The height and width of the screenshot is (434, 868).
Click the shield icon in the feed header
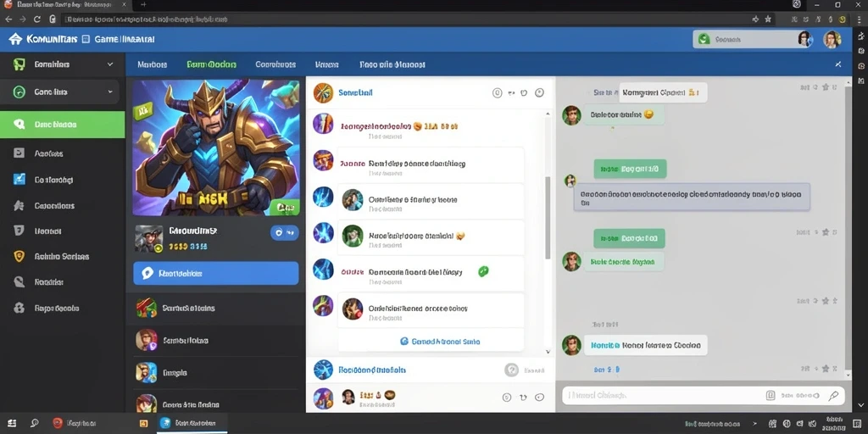[x=524, y=93]
